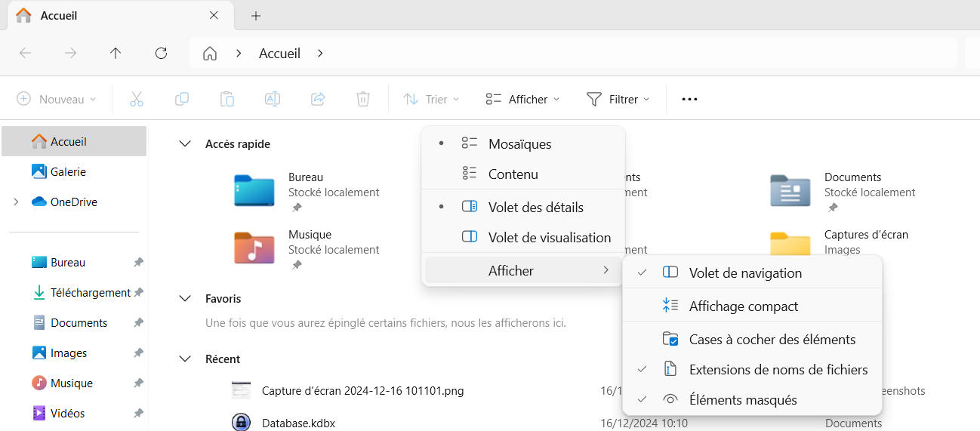The height and width of the screenshot is (431, 980).
Task: Toggle Cases à cocher des éléments
Action: point(772,340)
